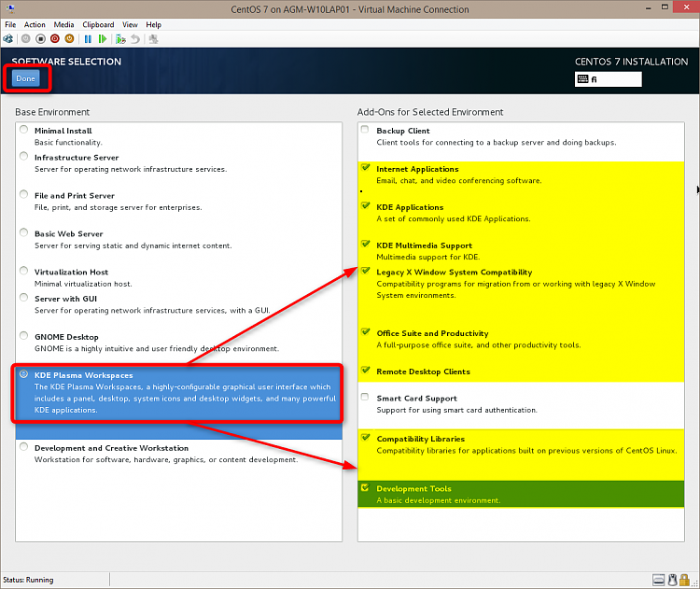Uncheck the Compatibility Libraries checkbox
The height and width of the screenshot is (589, 700).
click(x=366, y=437)
